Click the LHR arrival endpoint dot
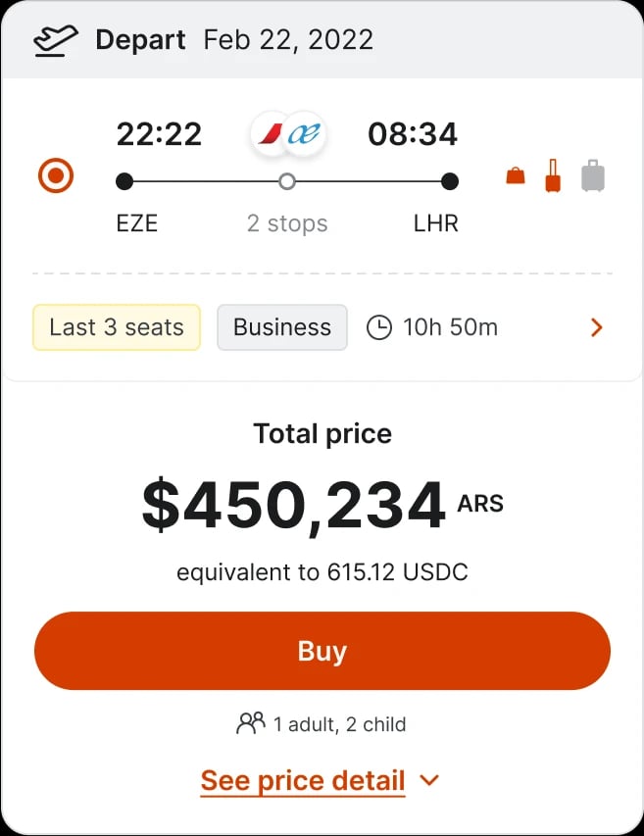Viewport: 644px width, 836px height. [449, 181]
